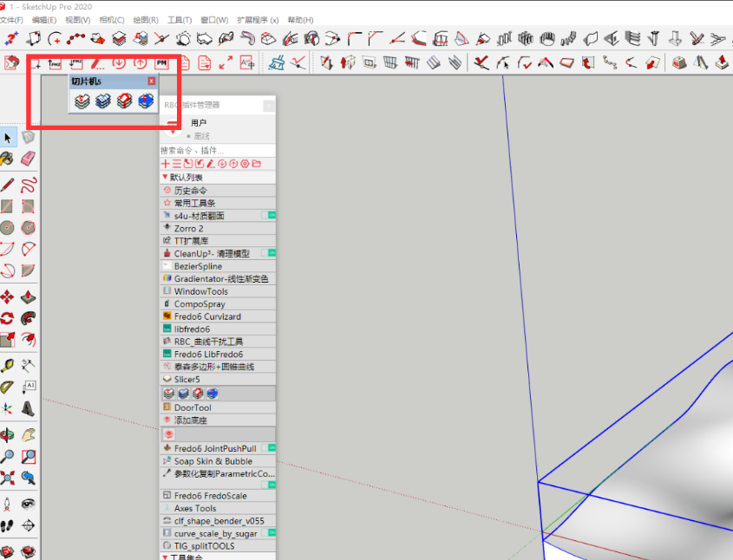The image size is (733, 560).
Task: Select Zorro 2 in plugin list
Action: 218,228
